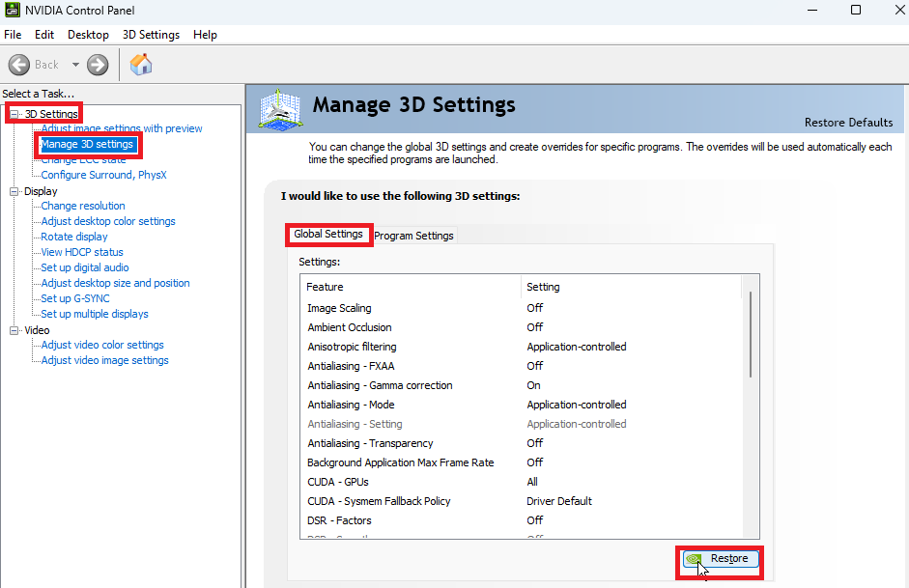This screenshot has width=909, height=588.
Task: Select Antialiasing - Mode row
Action: [x=522, y=405]
